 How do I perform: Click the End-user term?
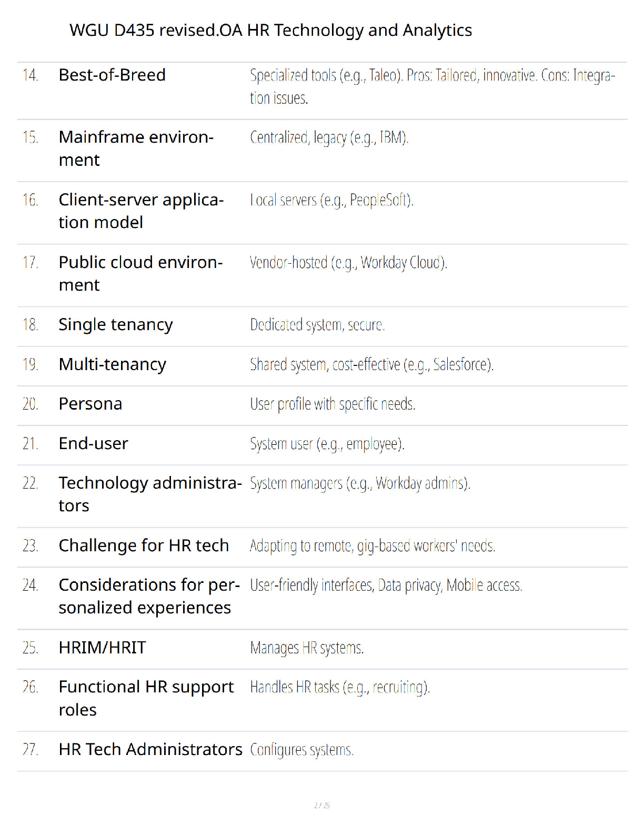coord(94,443)
